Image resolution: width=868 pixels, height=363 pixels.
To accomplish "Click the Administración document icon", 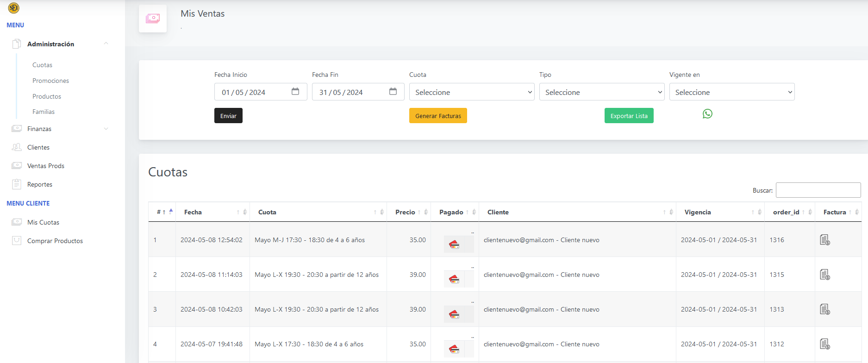I will point(17,44).
